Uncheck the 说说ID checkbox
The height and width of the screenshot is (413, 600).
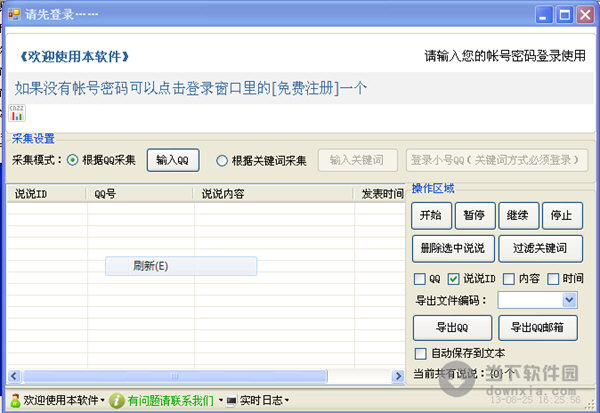coord(453,279)
